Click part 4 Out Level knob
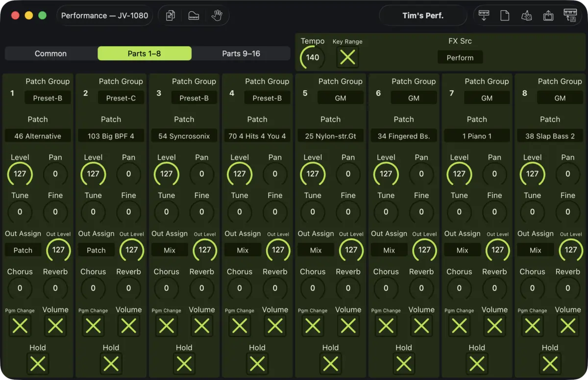 [278, 250]
